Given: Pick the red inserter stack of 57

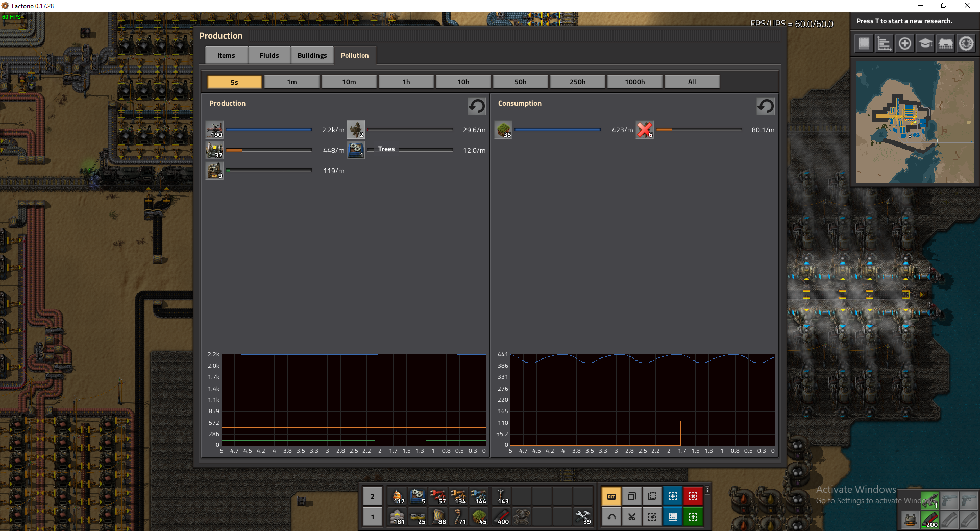Looking at the screenshot, I should coord(438,496).
